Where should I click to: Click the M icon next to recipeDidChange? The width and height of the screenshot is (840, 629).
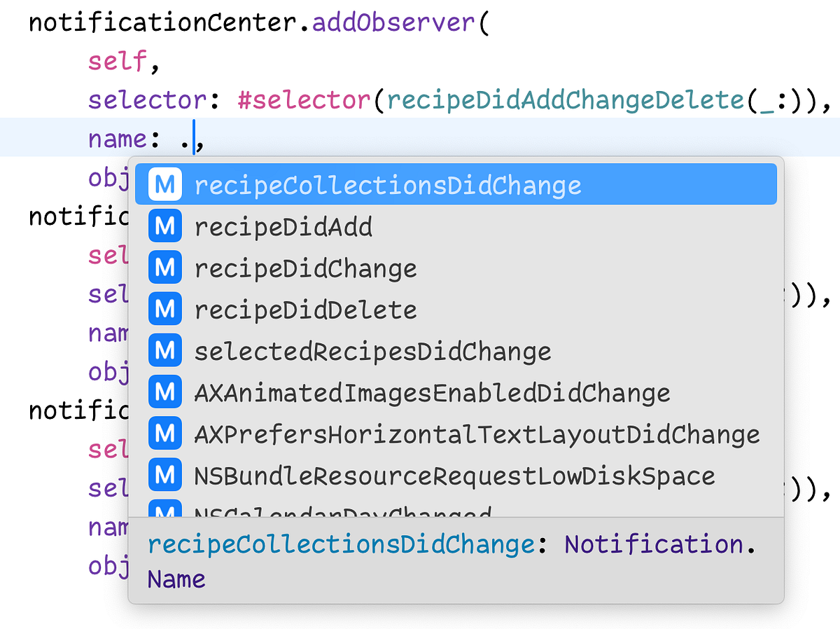(x=164, y=267)
